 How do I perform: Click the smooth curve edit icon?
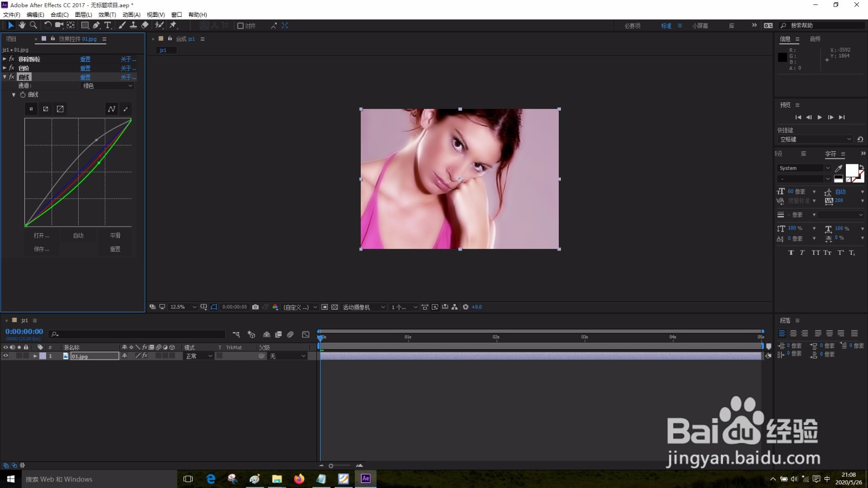(x=111, y=109)
